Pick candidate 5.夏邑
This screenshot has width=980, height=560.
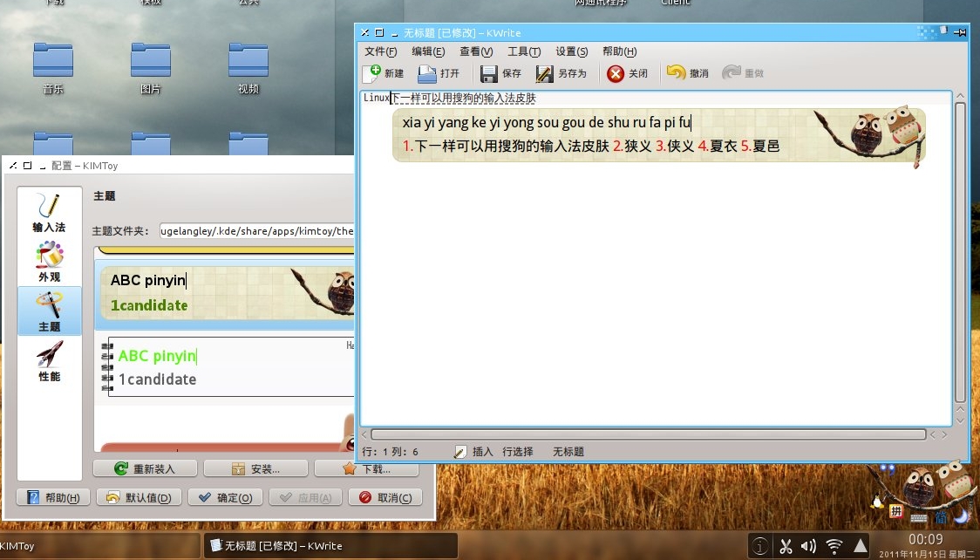coord(760,147)
